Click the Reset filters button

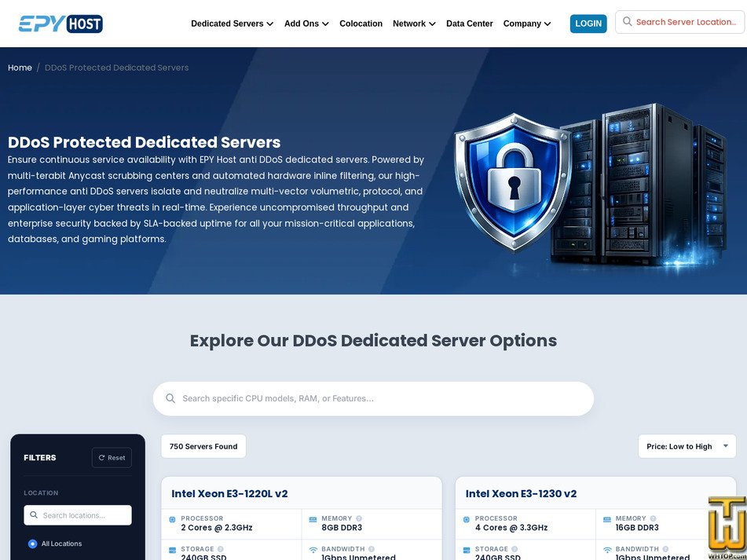(x=112, y=458)
